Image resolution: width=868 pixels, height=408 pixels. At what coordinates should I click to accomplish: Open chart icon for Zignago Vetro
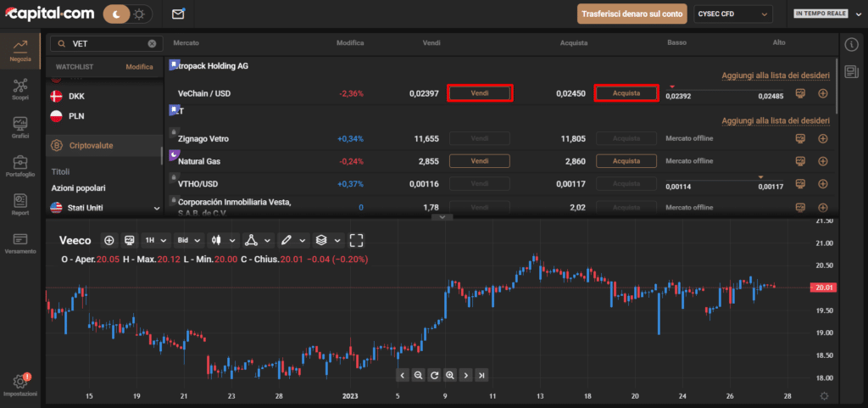pyautogui.click(x=800, y=138)
